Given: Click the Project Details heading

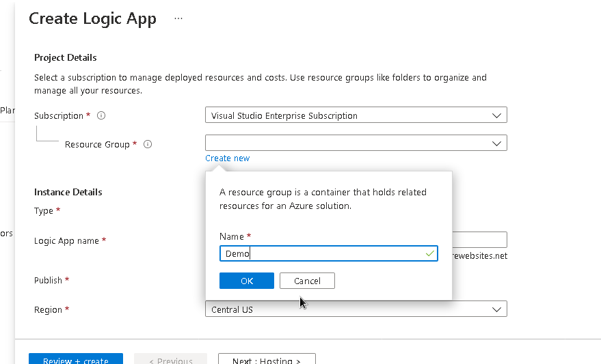Looking at the screenshot, I should point(66,58).
